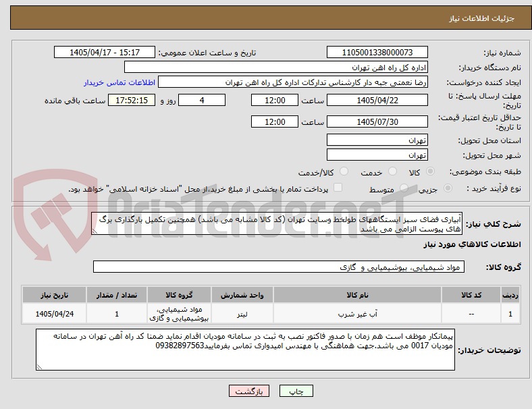
Task: Click the buyer notes textarea
Action: [245, 350]
